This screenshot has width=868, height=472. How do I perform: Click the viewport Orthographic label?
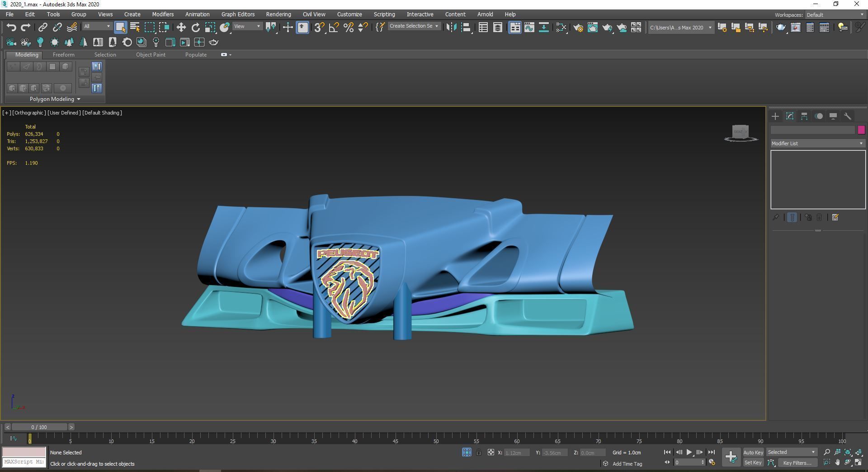(29, 113)
